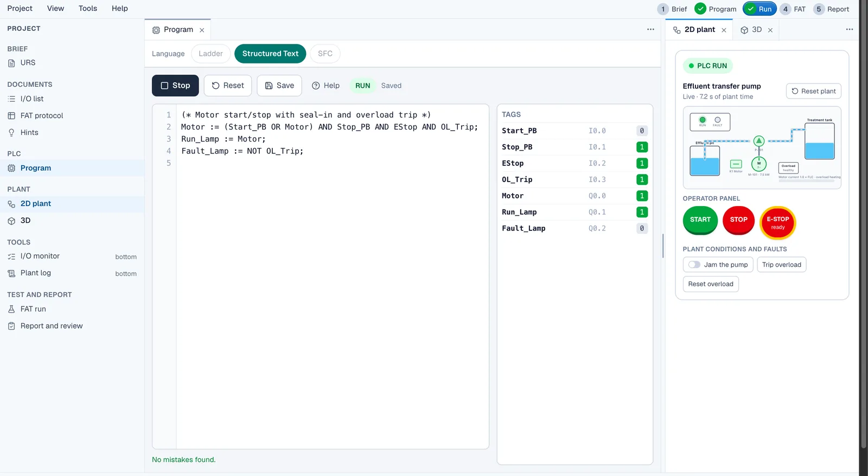This screenshot has width=868, height=476.
Task: Open the URS brief document
Action: pos(28,63)
